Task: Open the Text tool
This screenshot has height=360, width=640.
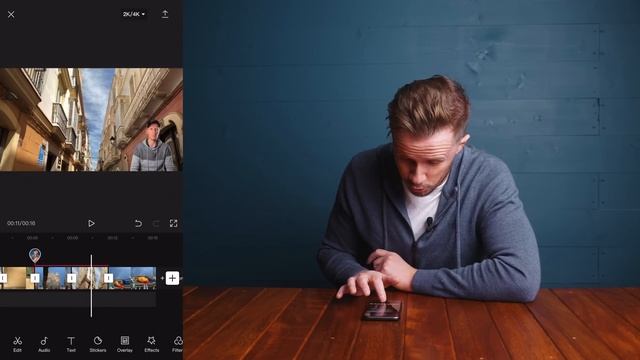Action: pyautogui.click(x=71, y=344)
